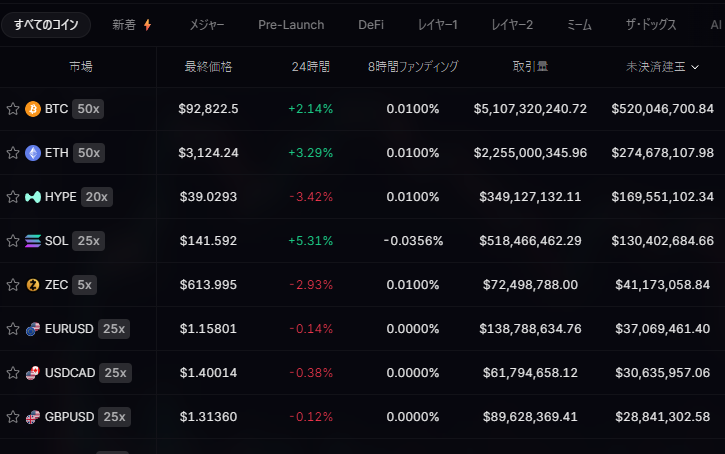
Task: Toggle the favorite star for ETH
Action: (x=13, y=153)
